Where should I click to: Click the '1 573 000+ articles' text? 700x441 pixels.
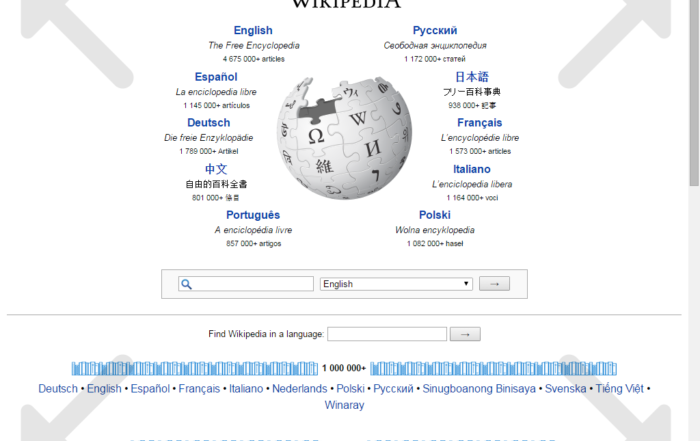480,151
